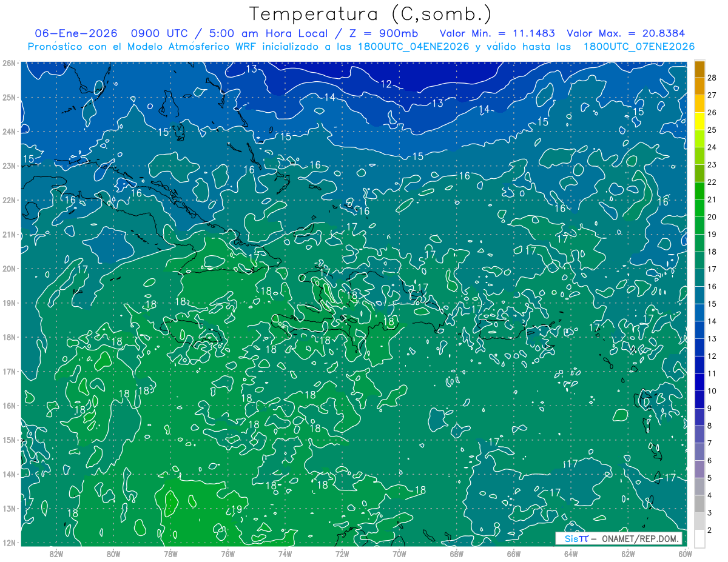Click the "16N" latitude axis label
This screenshot has width=728, height=562.
[8, 405]
